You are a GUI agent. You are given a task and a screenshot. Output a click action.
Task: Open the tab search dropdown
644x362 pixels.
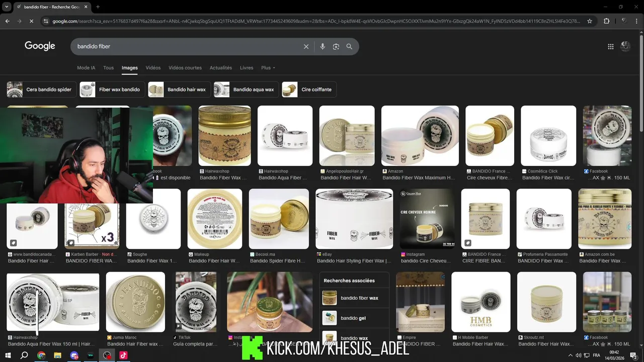click(7, 7)
